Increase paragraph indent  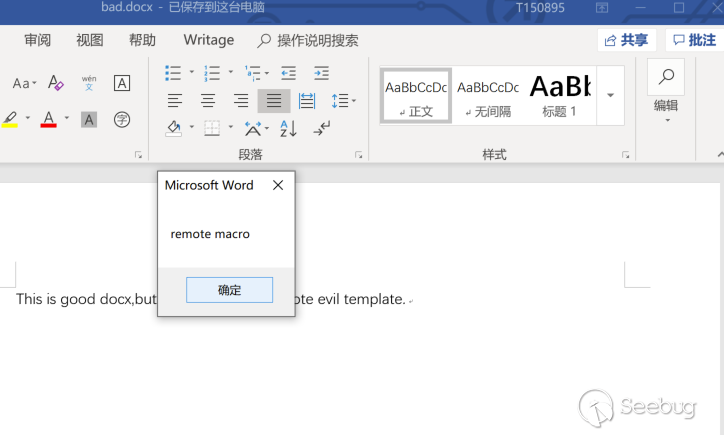point(321,73)
